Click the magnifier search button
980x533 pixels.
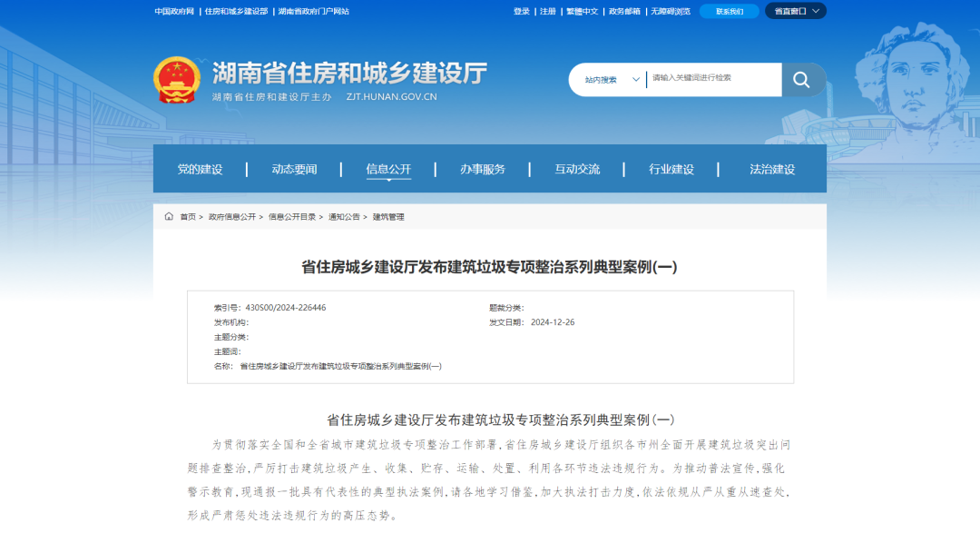pos(802,80)
